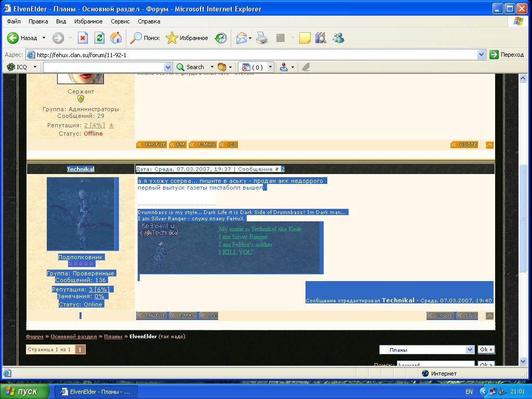Click the orange up-arrow icon in first post
The height and width of the screenshot is (399, 532).
pos(489,145)
